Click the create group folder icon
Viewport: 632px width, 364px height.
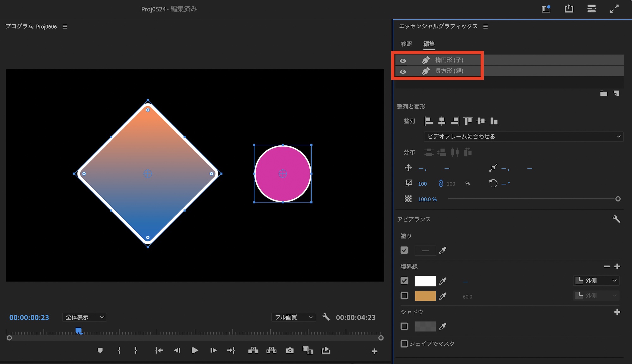click(604, 93)
